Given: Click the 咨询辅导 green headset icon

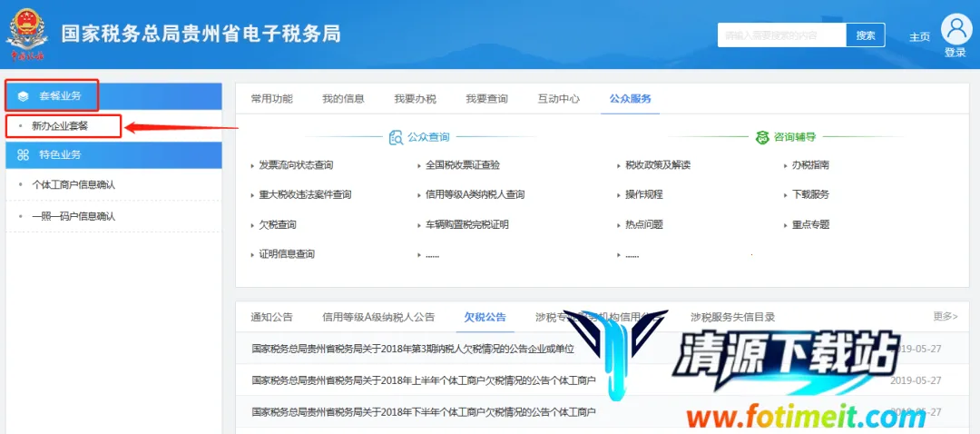Looking at the screenshot, I should (762, 138).
